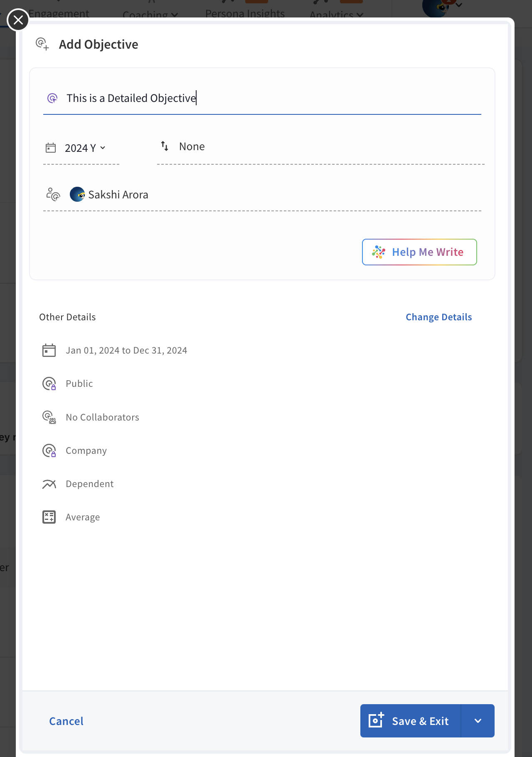The image size is (532, 757).
Task: Click the objective target icon beside title
Action: tap(52, 98)
